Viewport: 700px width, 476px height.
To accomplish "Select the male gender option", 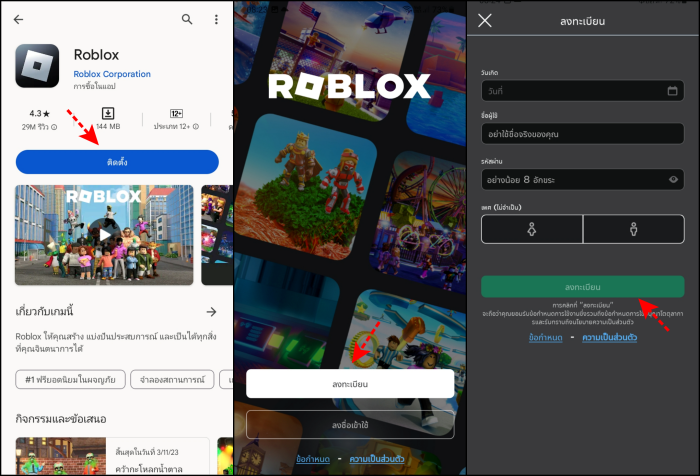I will [633, 229].
